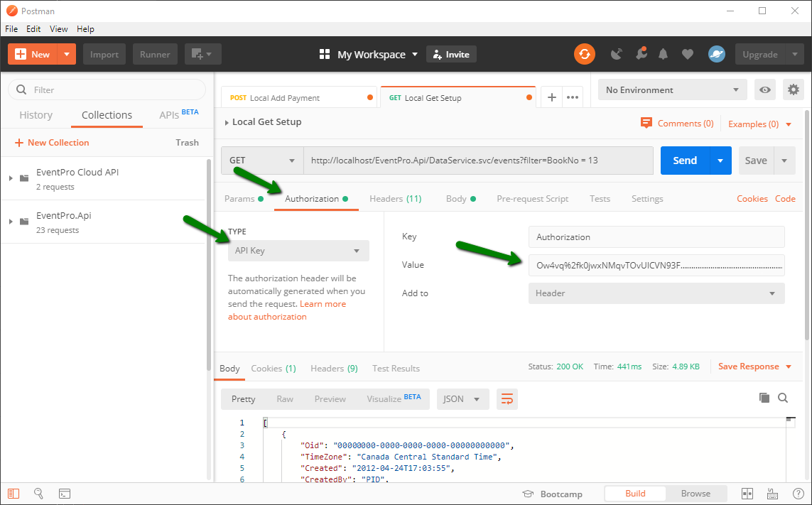
Task: Change the GET method dropdown
Action: tap(263, 160)
